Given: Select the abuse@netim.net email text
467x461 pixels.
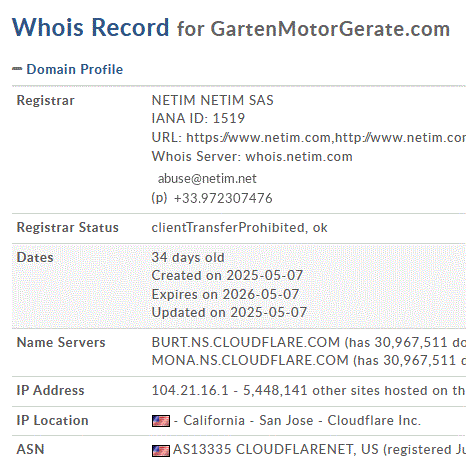Looking at the screenshot, I should click(x=207, y=179).
